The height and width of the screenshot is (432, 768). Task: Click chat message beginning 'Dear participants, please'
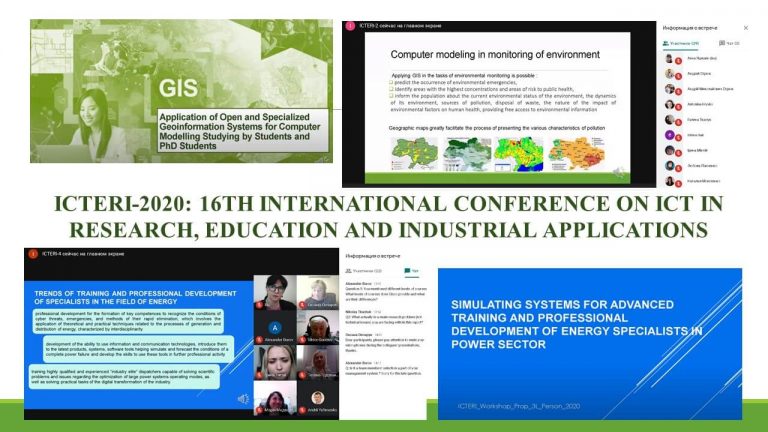coord(385,343)
